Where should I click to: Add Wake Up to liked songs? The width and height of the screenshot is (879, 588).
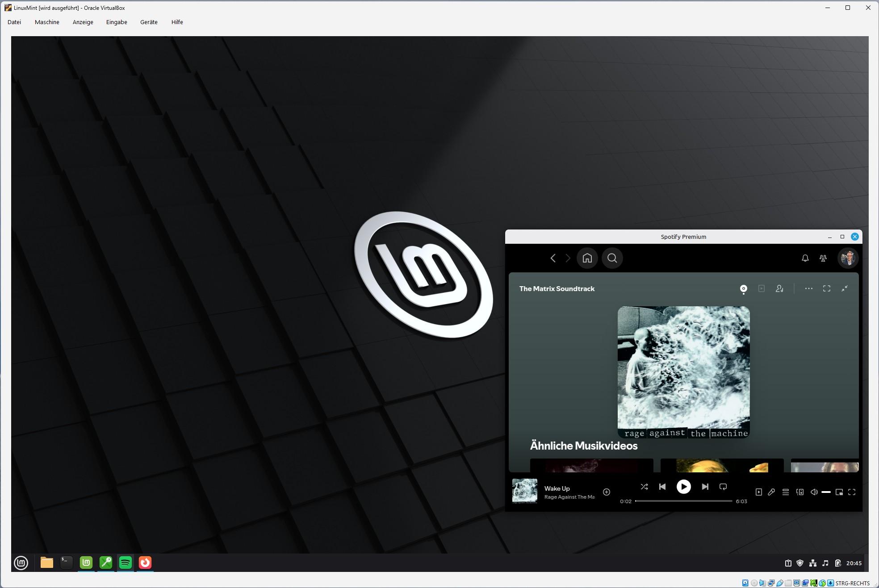(607, 492)
